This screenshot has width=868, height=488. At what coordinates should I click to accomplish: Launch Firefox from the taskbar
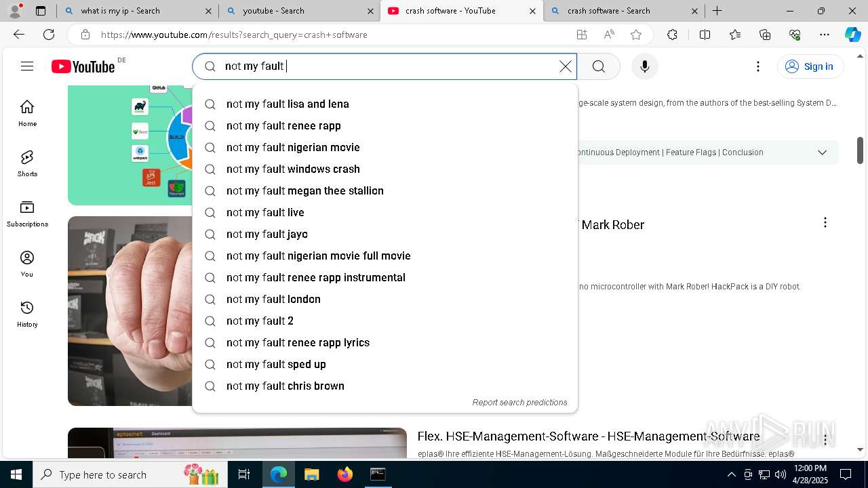[x=344, y=474]
